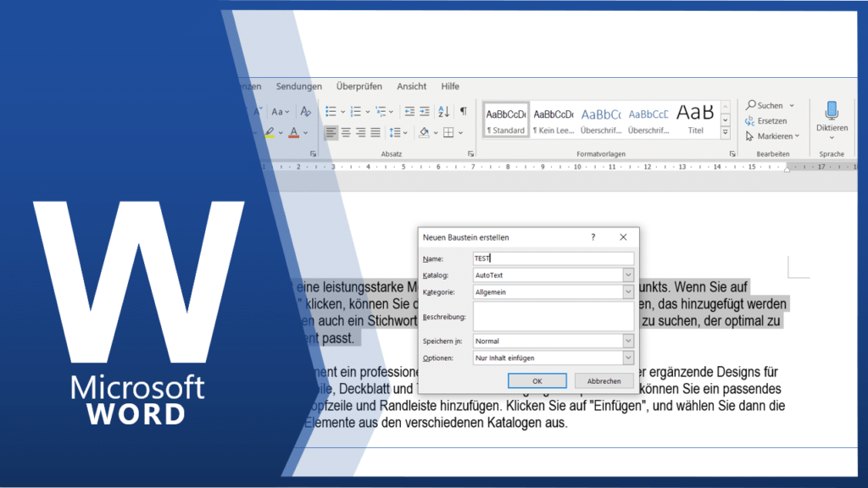Open the Optionen dropdown

pos(628,358)
